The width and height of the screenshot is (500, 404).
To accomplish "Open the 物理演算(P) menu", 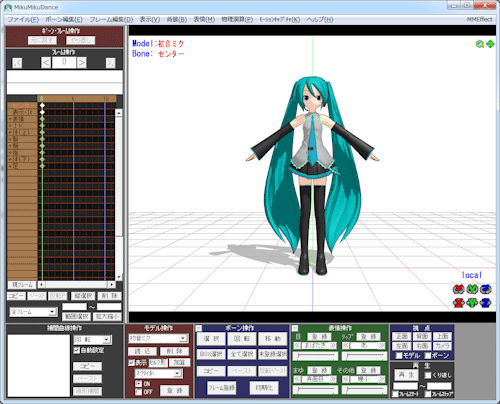I will coord(237,19).
